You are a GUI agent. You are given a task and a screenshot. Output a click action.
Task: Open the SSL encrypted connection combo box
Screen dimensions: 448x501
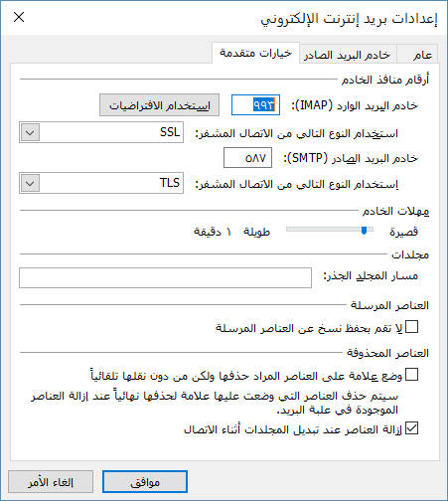pos(101,132)
